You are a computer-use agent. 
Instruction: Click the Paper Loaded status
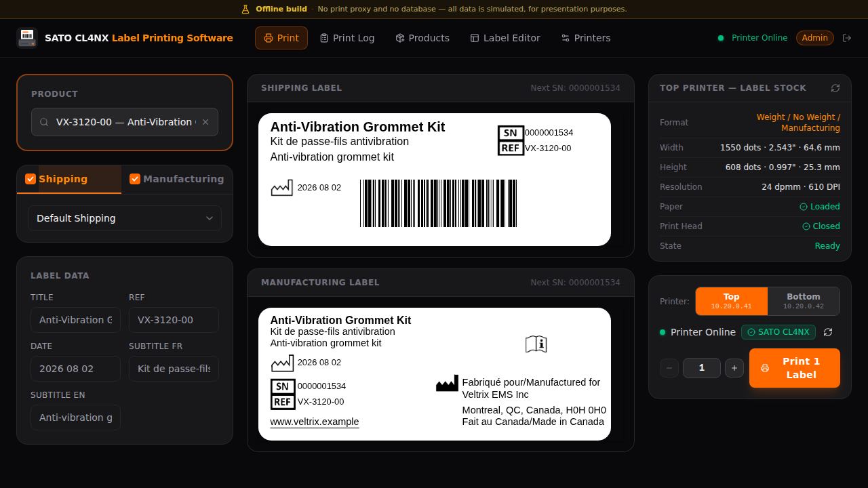point(820,207)
